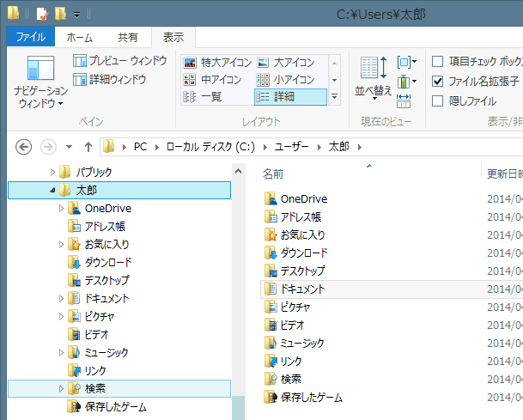
Task: Click the 名前 (Name) column header
Action: [x=274, y=173]
